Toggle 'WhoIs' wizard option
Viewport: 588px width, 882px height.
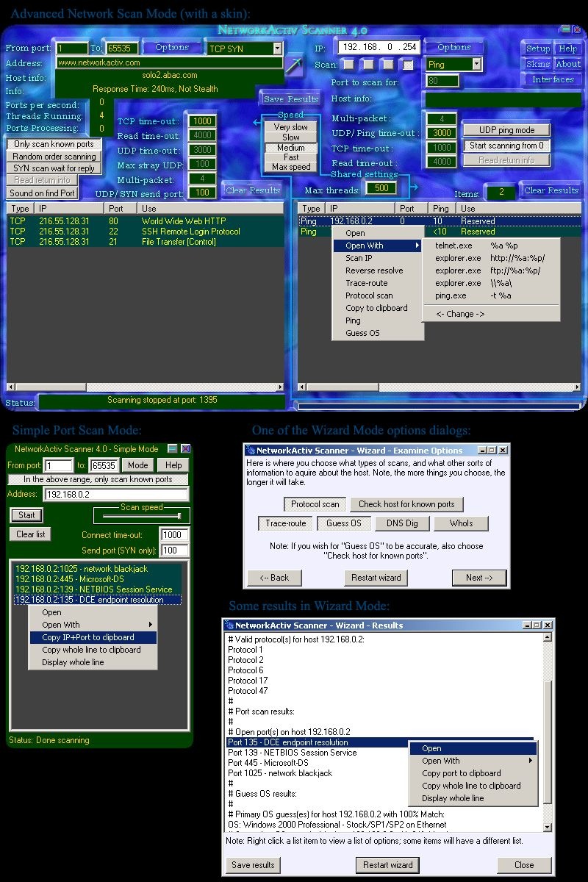(461, 523)
